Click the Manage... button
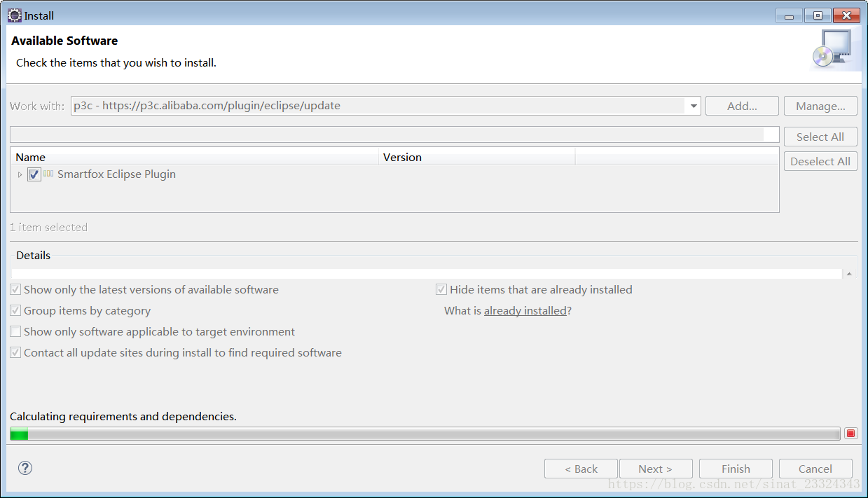This screenshot has height=498, width=868. coord(820,106)
